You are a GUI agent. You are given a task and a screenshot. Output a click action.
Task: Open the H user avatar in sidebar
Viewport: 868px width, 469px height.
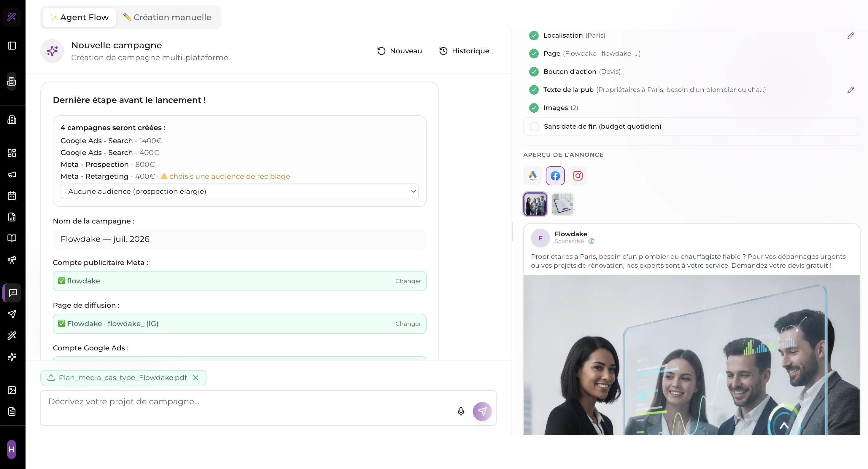(x=12, y=449)
